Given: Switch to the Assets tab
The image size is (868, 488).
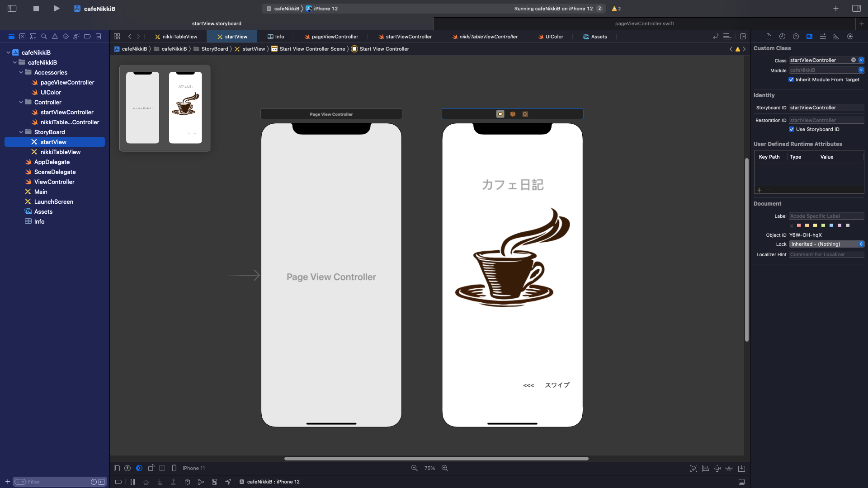Looking at the screenshot, I should pos(594,37).
